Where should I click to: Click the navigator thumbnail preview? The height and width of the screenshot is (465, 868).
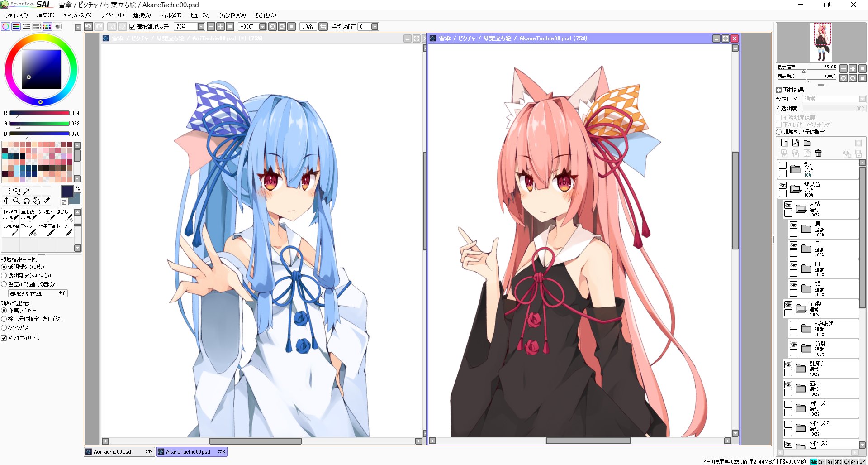click(821, 43)
